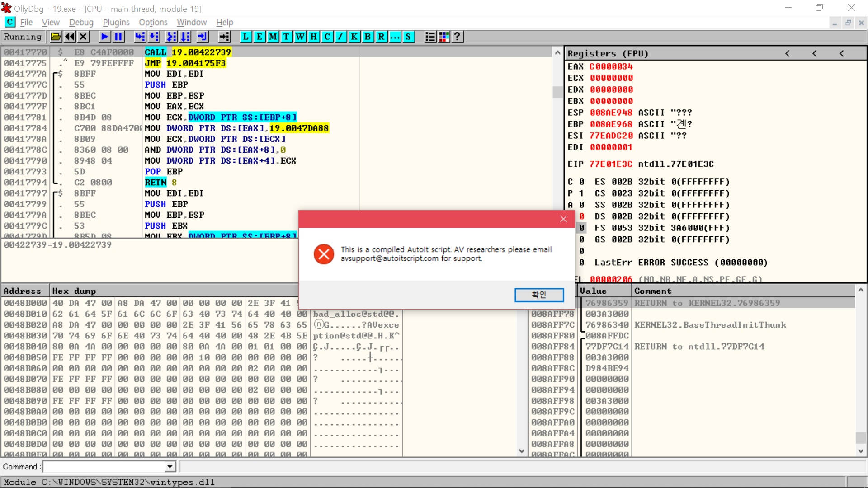Image resolution: width=868 pixels, height=488 pixels.
Task: Click the Open file folder icon
Action: coord(56,37)
